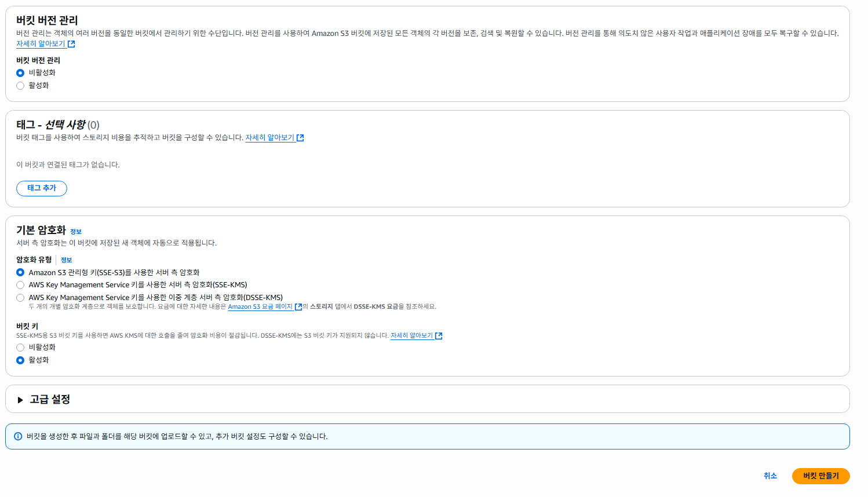Click the external link icon beside versioning 자세히 알아보기
Viewport: 868px width, 497px height.
[71, 43]
